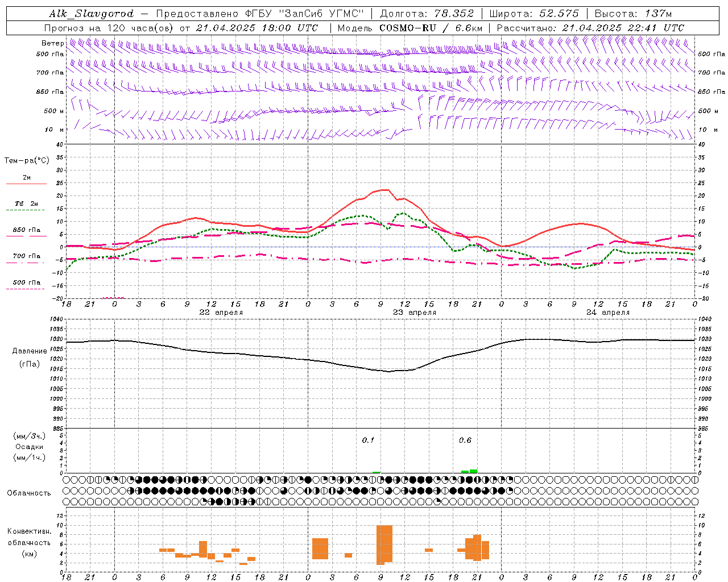Click the 22 апреля date label

click(221, 313)
